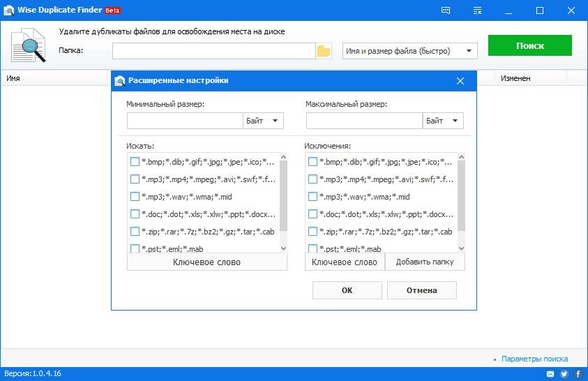Check *.mp3;*.mp4;*.mpeg video types in Исключения list
This screenshot has height=381, width=588.
point(312,179)
